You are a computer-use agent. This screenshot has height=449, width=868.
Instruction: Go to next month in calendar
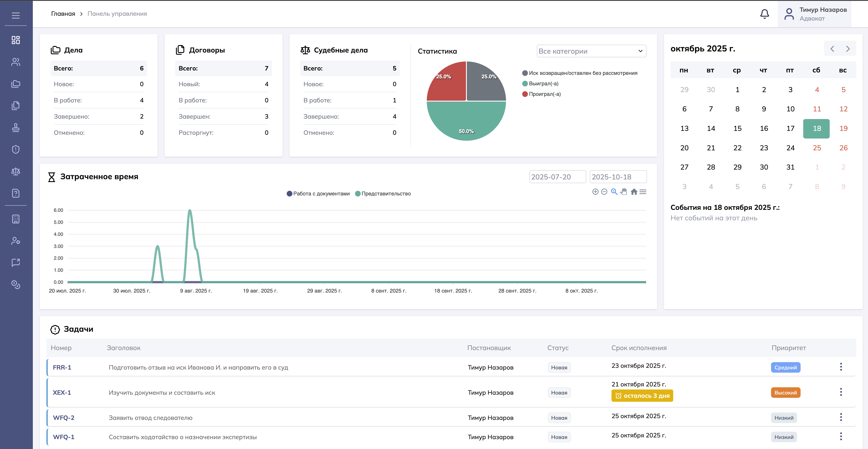848,49
